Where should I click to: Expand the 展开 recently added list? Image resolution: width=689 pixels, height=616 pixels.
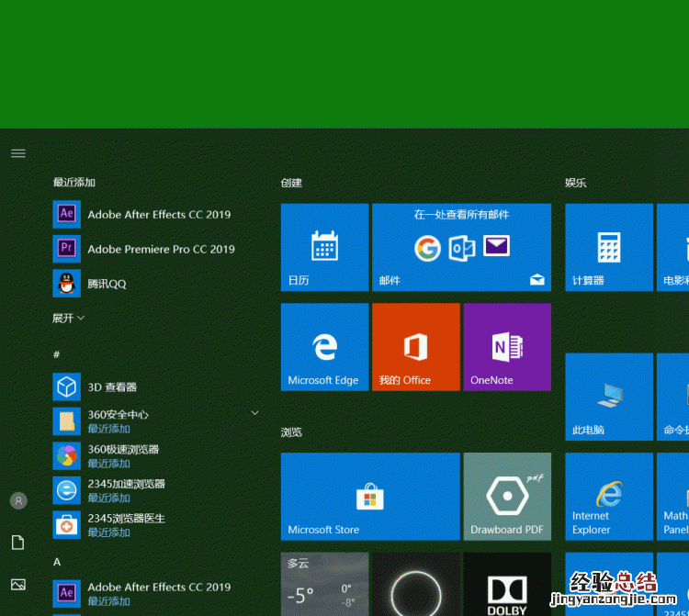coord(69,318)
